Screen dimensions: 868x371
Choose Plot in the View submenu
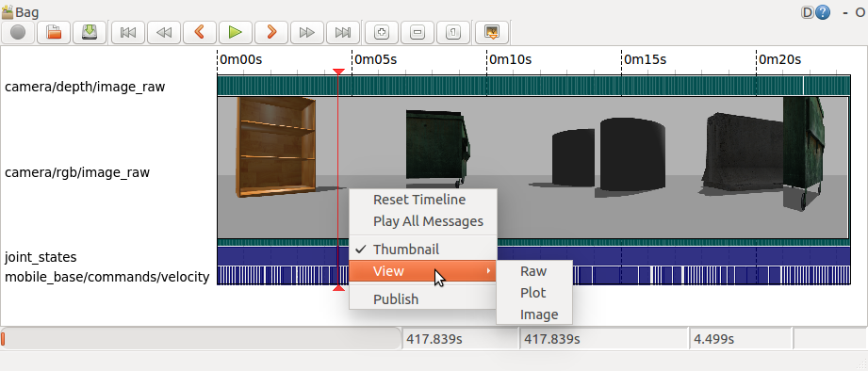click(534, 293)
